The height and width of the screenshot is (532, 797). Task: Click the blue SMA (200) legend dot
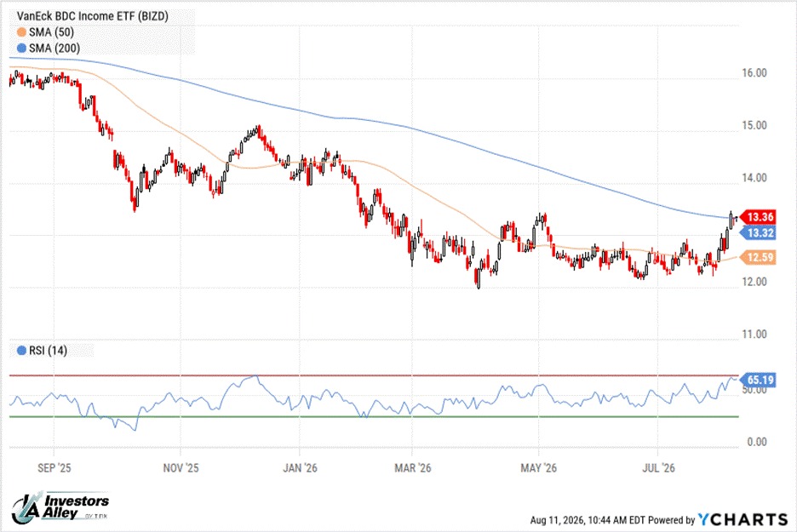(21, 49)
